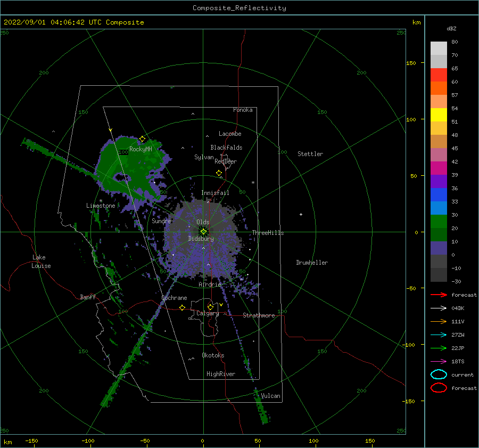Click the white 04DK arrow icon
The width and height of the screenshot is (479, 448).
[439, 308]
